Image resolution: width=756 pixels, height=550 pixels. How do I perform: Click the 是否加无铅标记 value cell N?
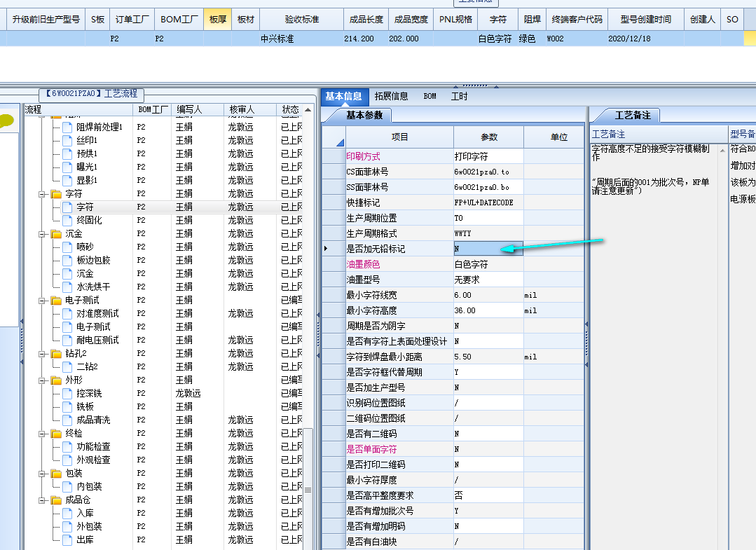click(488, 249)
